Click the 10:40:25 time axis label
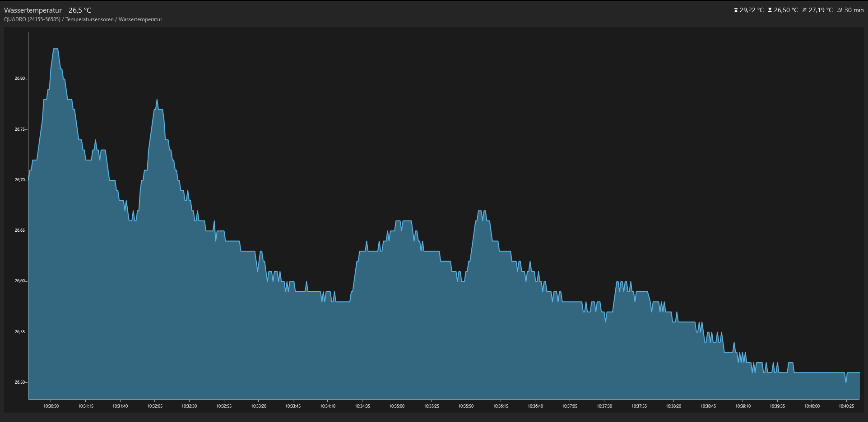The image size is (868, 422). (846, 406)
